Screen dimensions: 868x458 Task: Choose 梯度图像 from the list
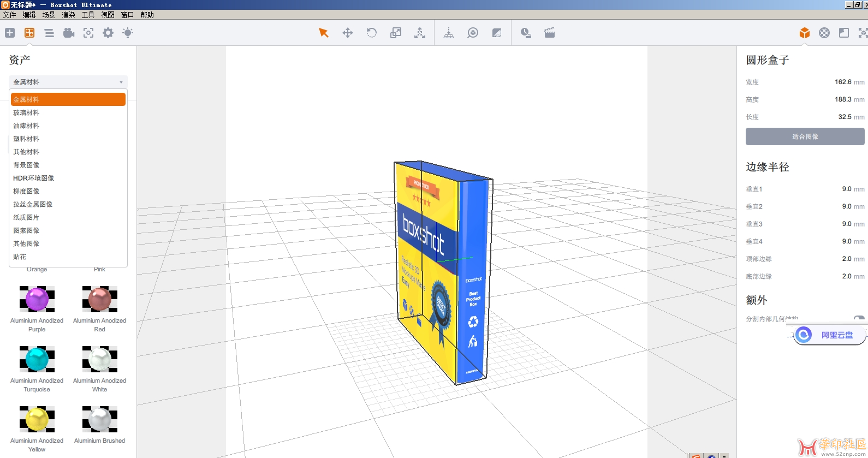[x=68, y=191]
